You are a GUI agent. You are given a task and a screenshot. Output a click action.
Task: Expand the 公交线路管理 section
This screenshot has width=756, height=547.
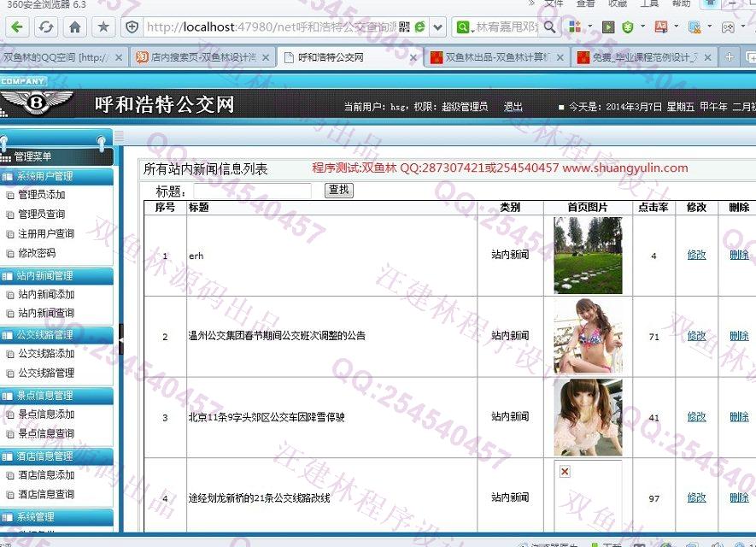(57, 335)
